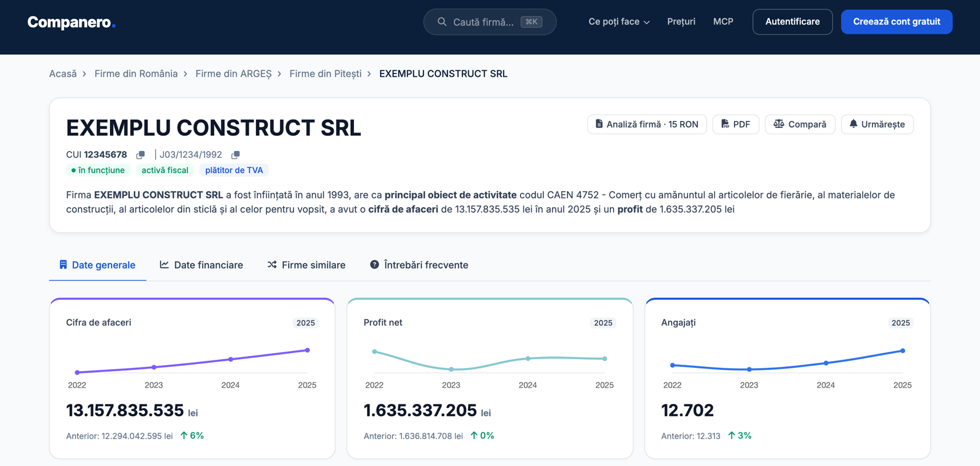The width and height of the screenshot is (980, 466).
Task: Click the Autentificare button
Action: click(792, 22)
